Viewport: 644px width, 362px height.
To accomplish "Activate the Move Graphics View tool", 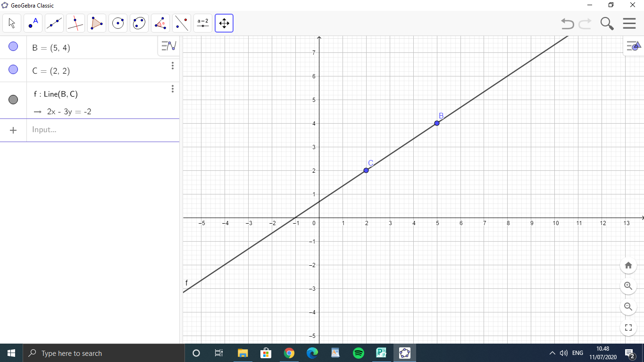I will 224,23.
